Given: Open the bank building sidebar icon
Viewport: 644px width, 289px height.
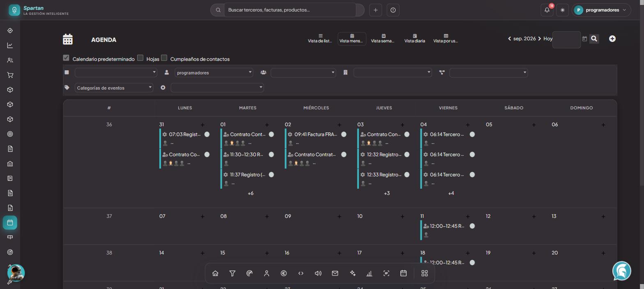Looking at the screenshot, I should click(x=10, y=164).
